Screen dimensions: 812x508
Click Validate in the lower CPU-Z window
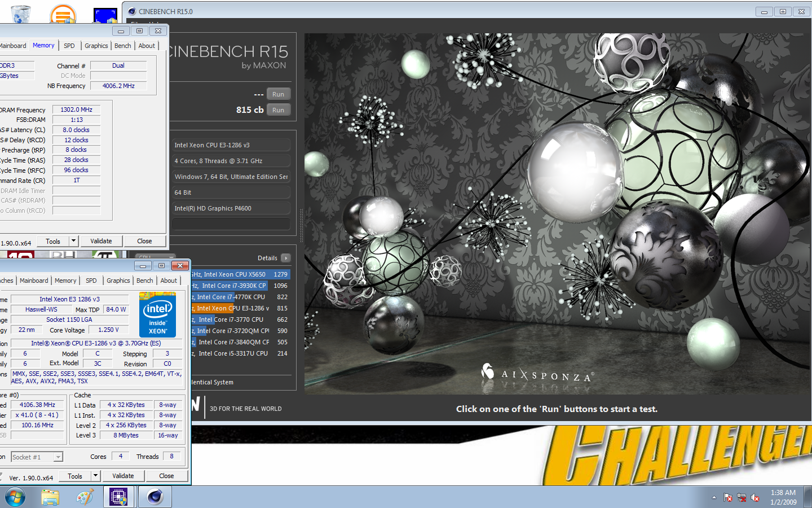pos(123,476)
